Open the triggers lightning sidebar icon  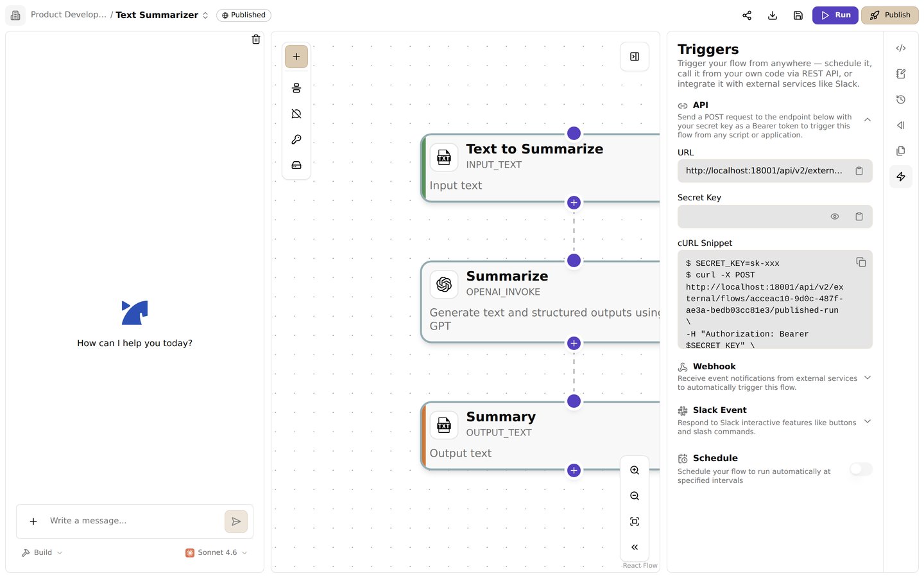(x=901, y=177)
